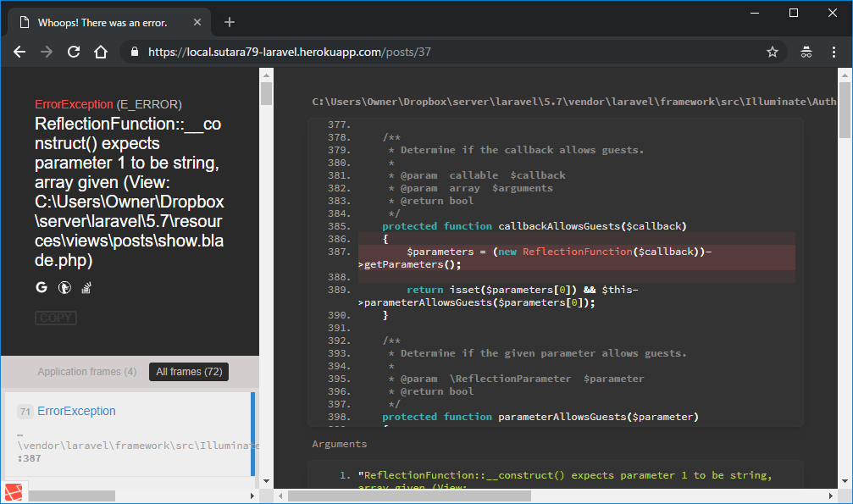Screen dimensions: 853x504
Task: Search the error on Google
Action: tap(41, 287)
